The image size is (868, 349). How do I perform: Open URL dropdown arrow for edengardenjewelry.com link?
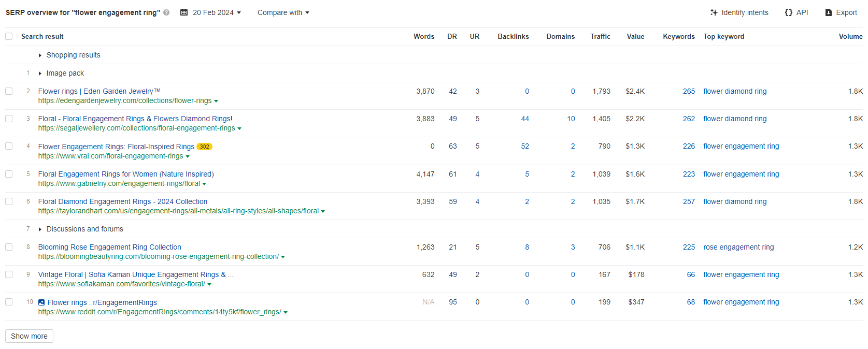[216, 101]
